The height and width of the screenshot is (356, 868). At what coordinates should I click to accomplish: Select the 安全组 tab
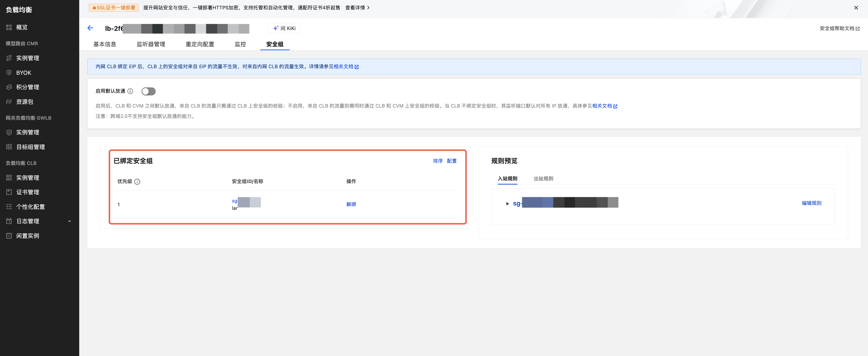click(x=275, y=44)
